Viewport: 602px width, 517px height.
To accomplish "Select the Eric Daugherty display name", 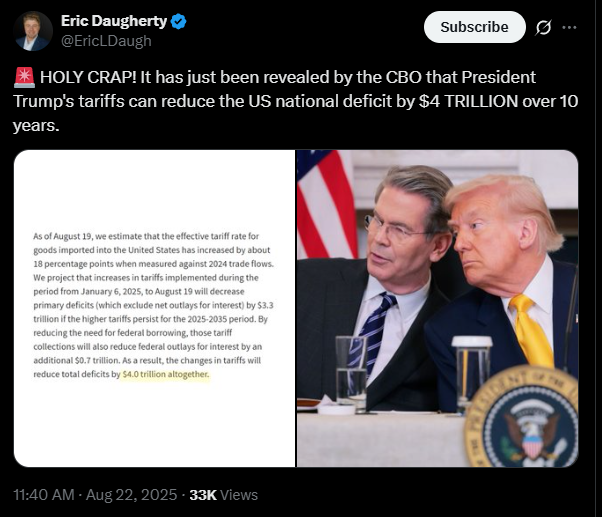I will [114, 21].
